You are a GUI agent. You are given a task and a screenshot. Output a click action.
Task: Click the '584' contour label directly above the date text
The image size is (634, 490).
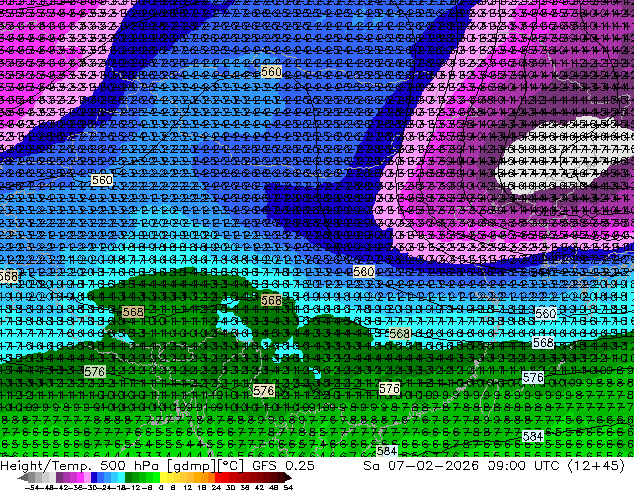coord(387,451)
